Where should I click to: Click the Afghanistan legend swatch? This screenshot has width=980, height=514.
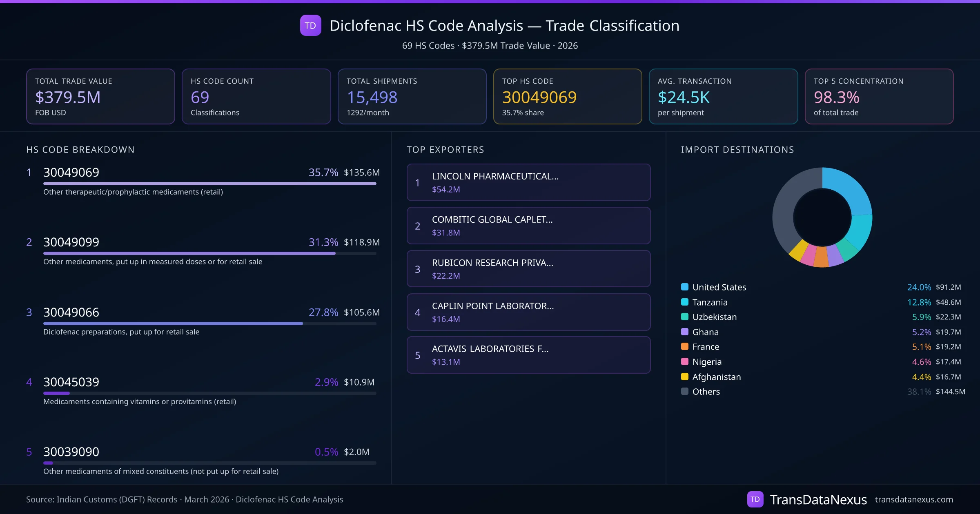click(x=684, y=377)
